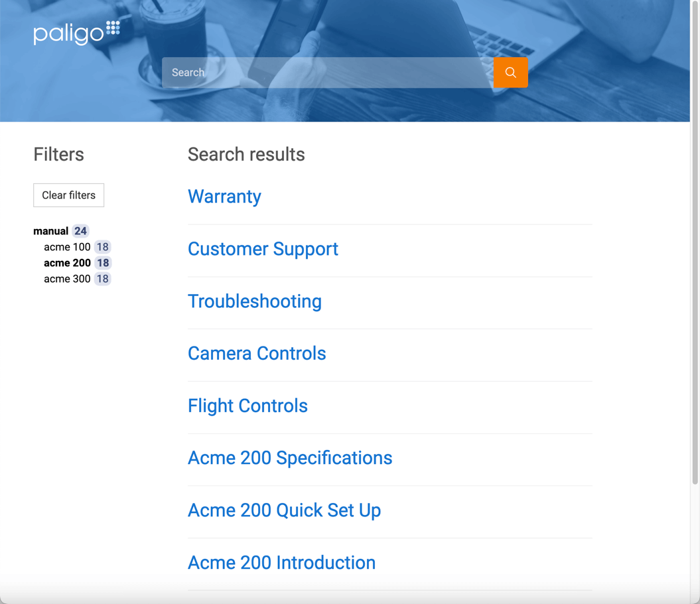Screen dimensions: 700x604
Task: Open the Troubleshooting topic
Action: 255,301
